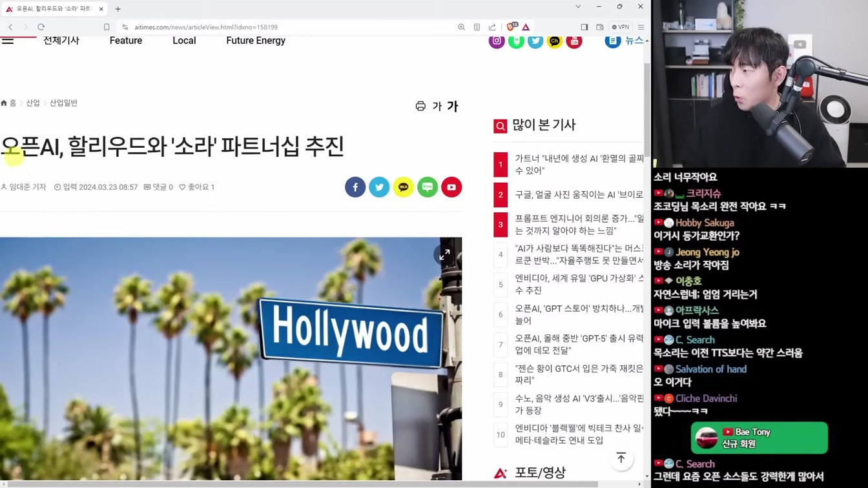Open the 산업일반 breadcrumb link
This screenshot has width=868, height=488.
click(x=63, y=103)
